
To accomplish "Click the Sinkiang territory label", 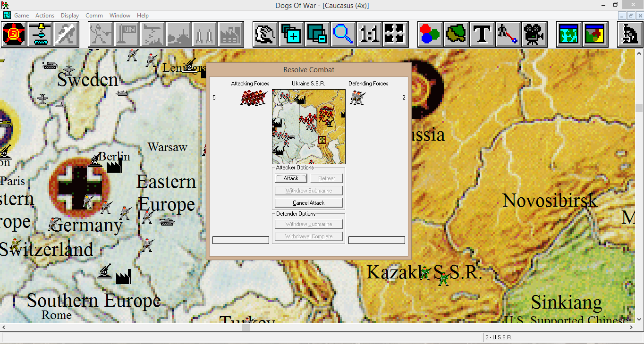I will (567, 302).
